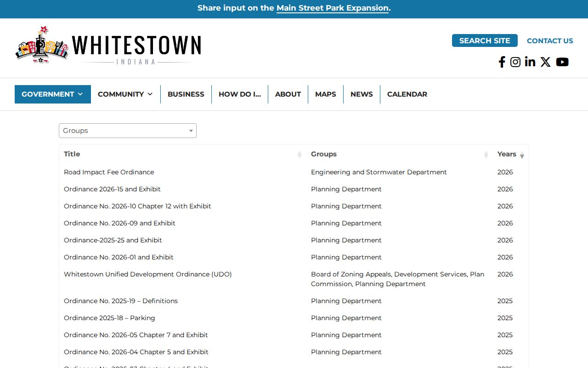Click the Search Site button

(485, 40)
